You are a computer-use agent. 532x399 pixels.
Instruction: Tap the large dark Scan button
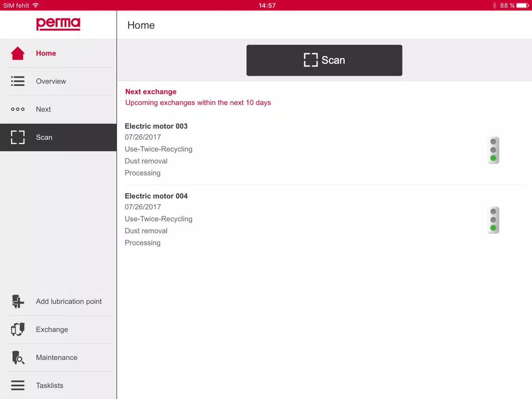point(325,60)
